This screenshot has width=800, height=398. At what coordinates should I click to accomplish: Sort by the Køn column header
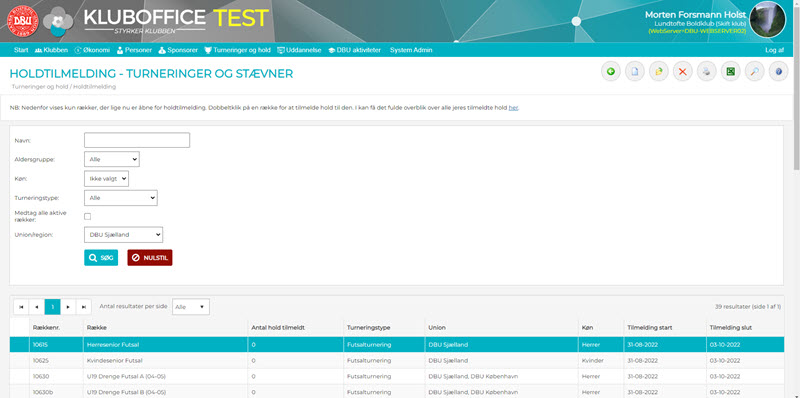587,327
